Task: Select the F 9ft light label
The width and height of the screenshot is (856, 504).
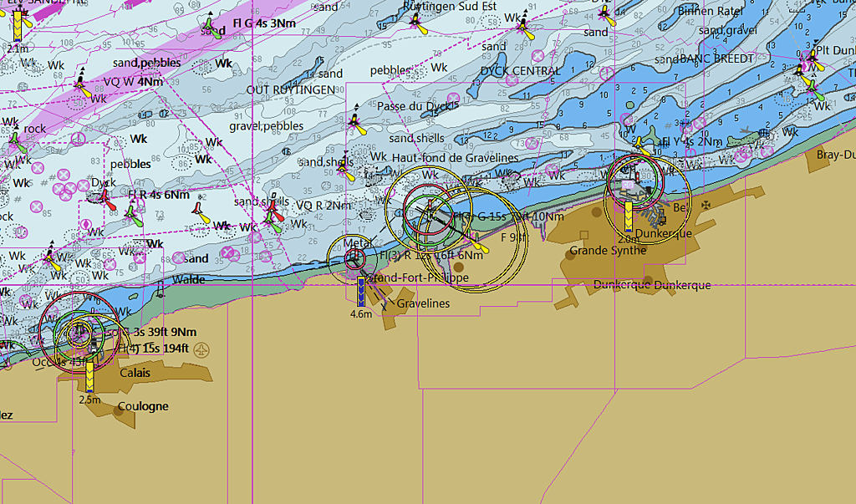Action: coord(515,237)
